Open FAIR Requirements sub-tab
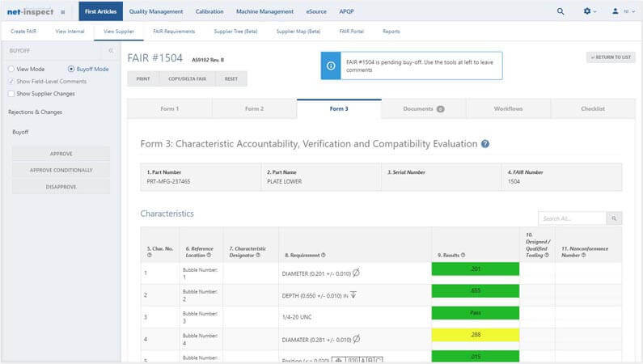This screenshot has height=364, width=643. [174, 32]
